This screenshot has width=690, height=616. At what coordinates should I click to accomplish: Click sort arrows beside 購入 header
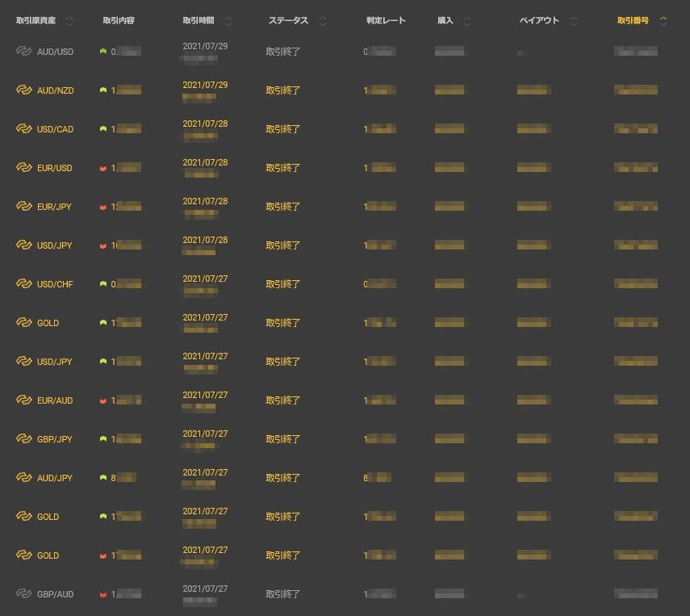467,21
